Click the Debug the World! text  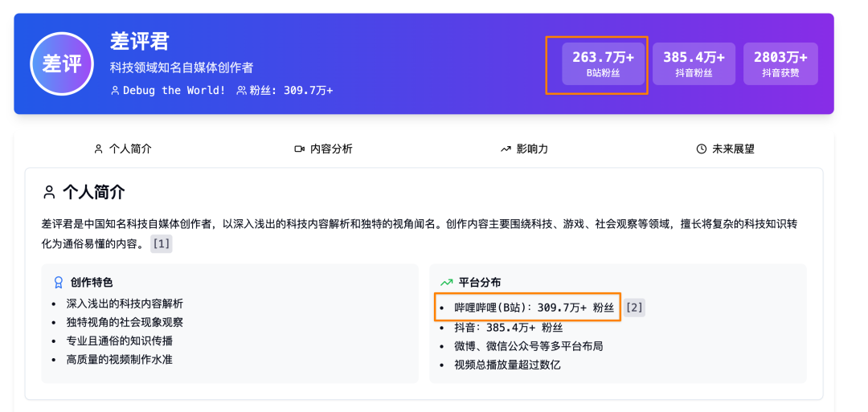click(174, 90)
